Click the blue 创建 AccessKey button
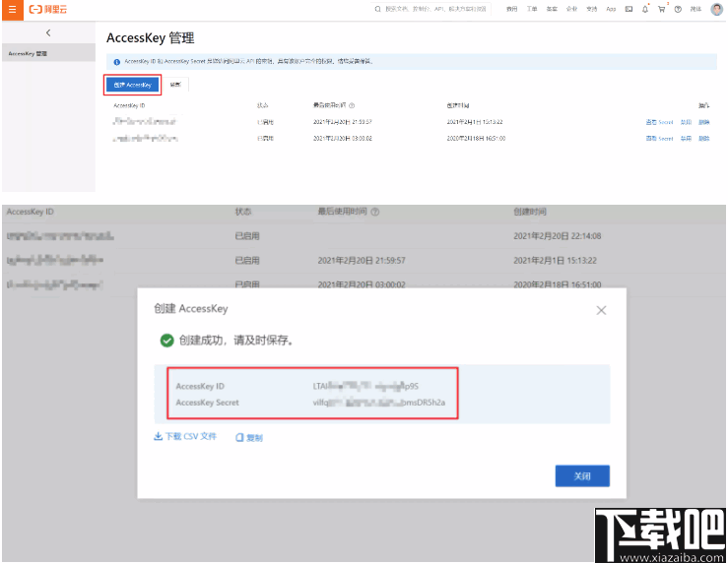 click(x=132, y=85)
